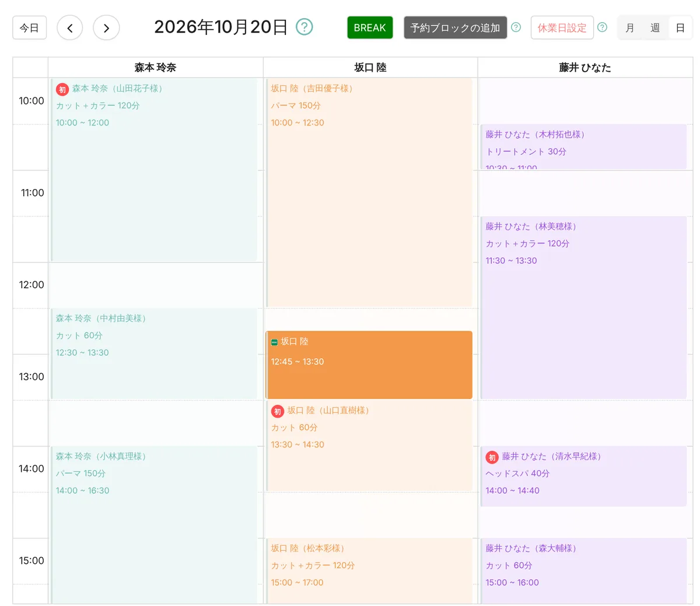
Task: Select staff column header 森本 玲奈
Action: [155, 68]
